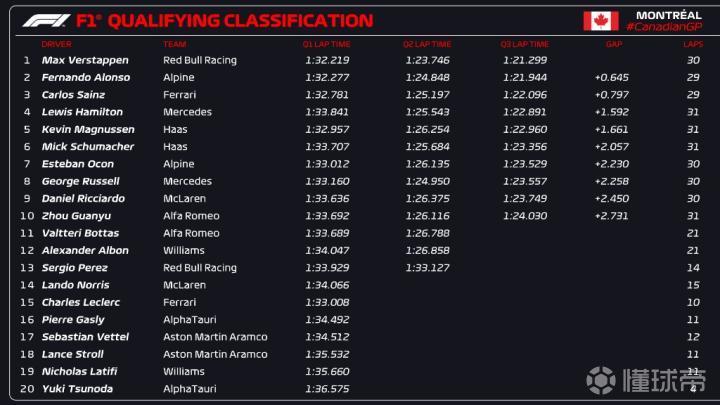Sort by the Q3 LAP TIME header
This screenshot has width=720, height=405.
(525, 45)
